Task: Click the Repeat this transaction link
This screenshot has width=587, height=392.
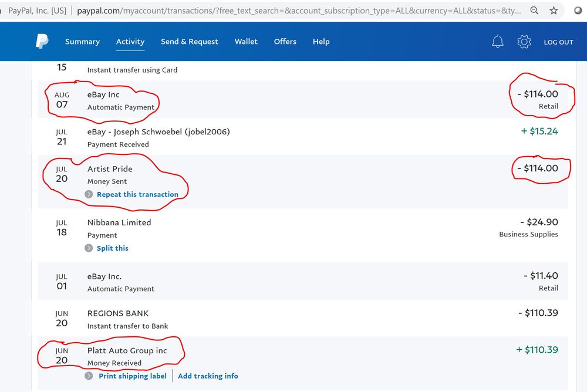Action: pos(137,195)
